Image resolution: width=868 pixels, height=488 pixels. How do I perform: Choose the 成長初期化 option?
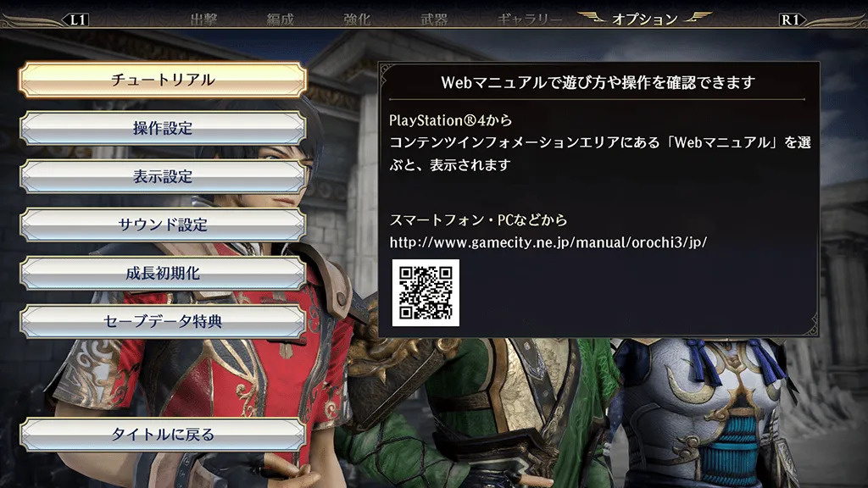[163, 274]
